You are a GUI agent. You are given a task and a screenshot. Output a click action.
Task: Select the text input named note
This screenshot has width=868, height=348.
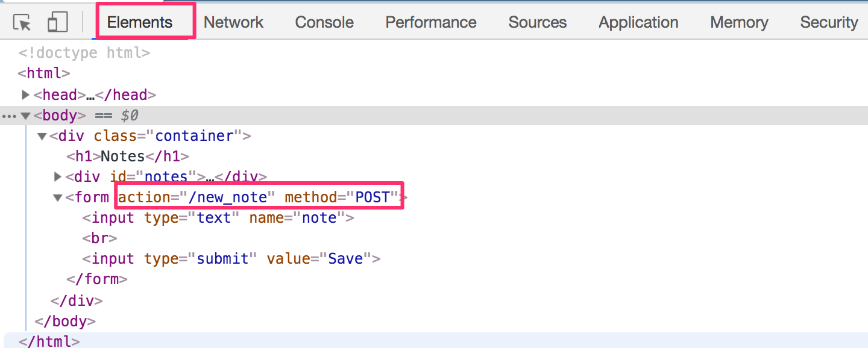218,217
